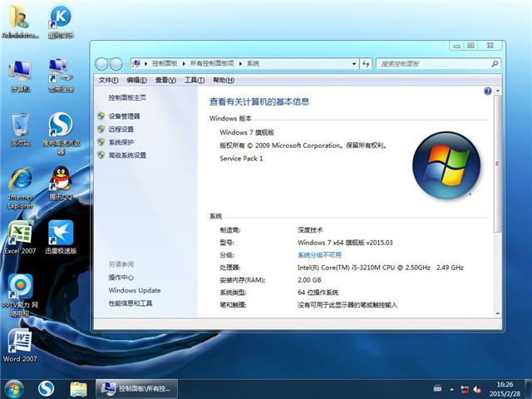Screen dimensions: 532x399
Task: Open Internet Explorer desktop icon
Action: point(20,188)
